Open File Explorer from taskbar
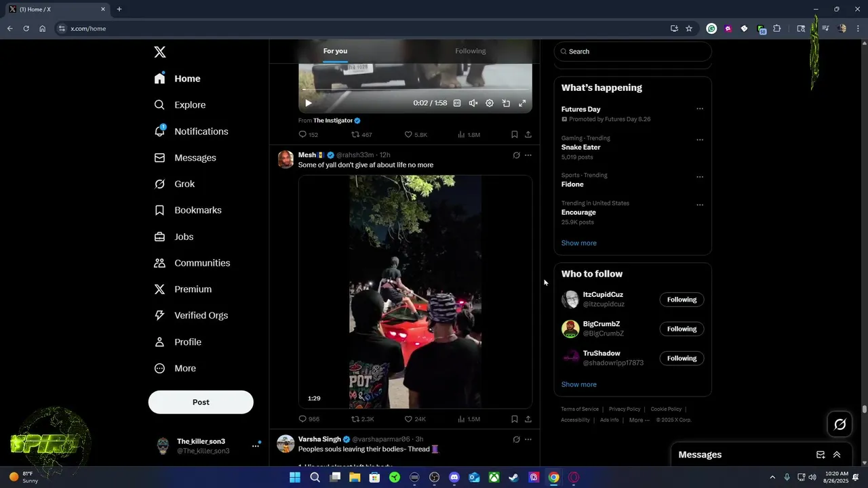The height and width of the screenshot is (488, 868). pyautogui.click(x=355, y=477)
